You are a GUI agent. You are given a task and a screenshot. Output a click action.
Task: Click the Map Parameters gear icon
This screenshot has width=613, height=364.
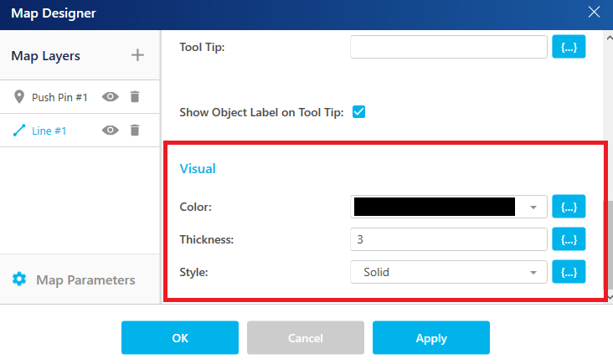tap(19, 279)
